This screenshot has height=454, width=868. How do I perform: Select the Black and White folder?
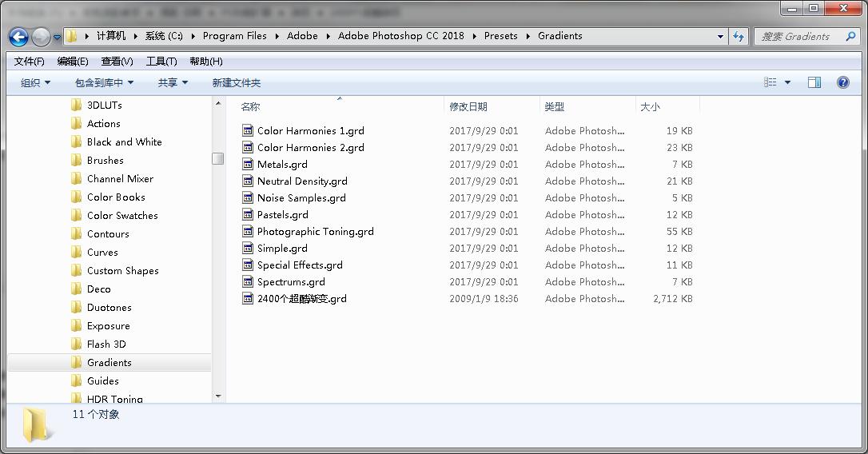point(124,141)
